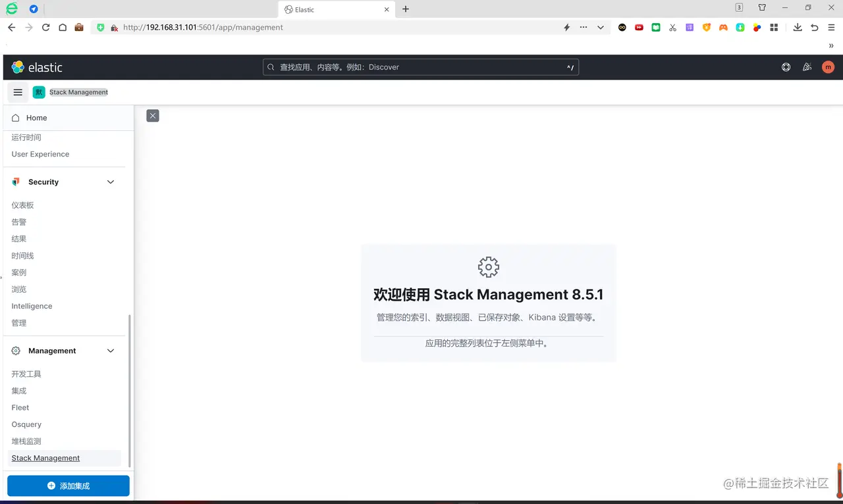The image size is (843, 504).
Task: Toggle the hamburger navigation menu
Action: click(18, 92)
